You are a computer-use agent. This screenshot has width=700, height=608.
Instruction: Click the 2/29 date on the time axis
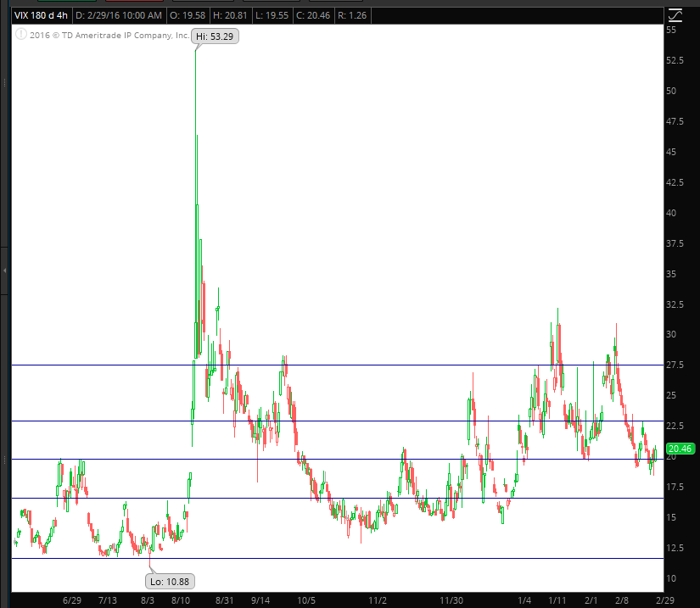[x=664, y=600]
